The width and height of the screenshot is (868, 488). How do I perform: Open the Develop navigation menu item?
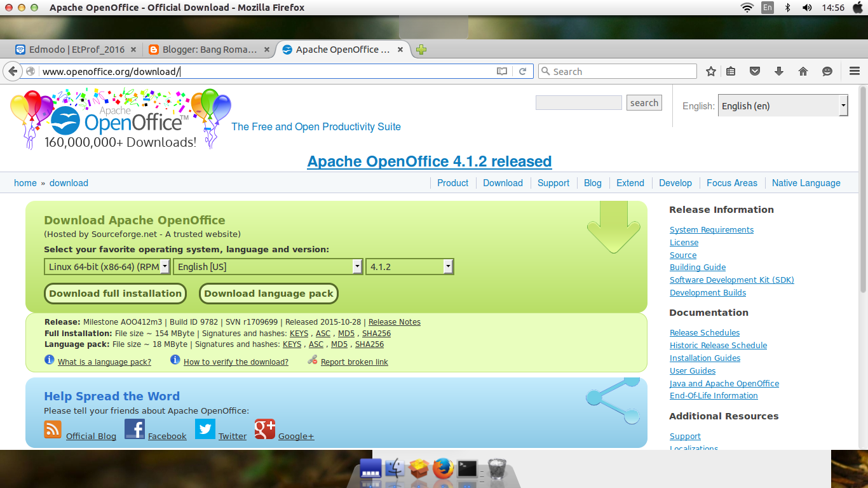675,183
